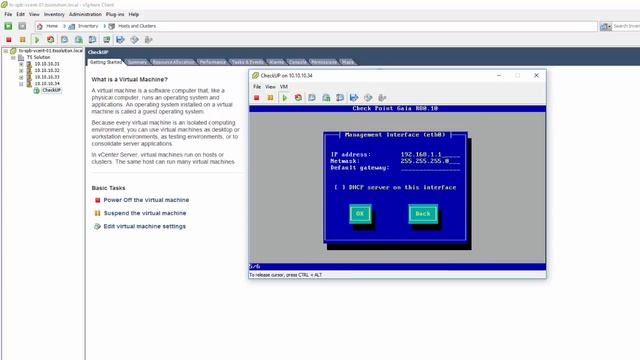The width and height of the screenshot is (640, 360).
Task: Click the Home icon in the navigation bar
Action: [40, 26]
